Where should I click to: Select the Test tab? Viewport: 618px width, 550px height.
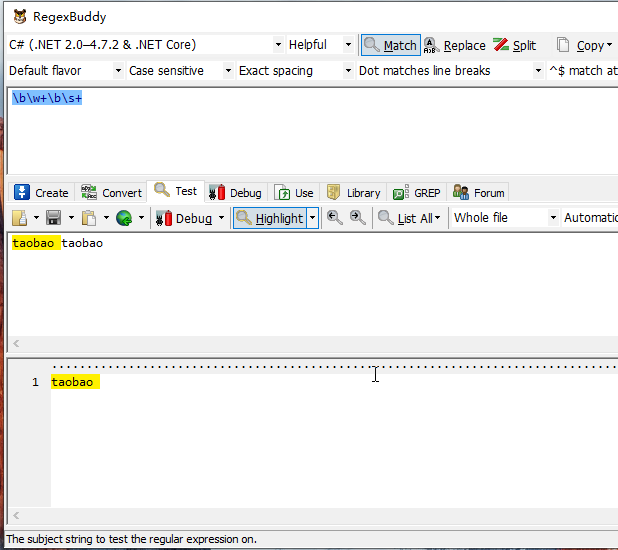(x=175, y=191)
